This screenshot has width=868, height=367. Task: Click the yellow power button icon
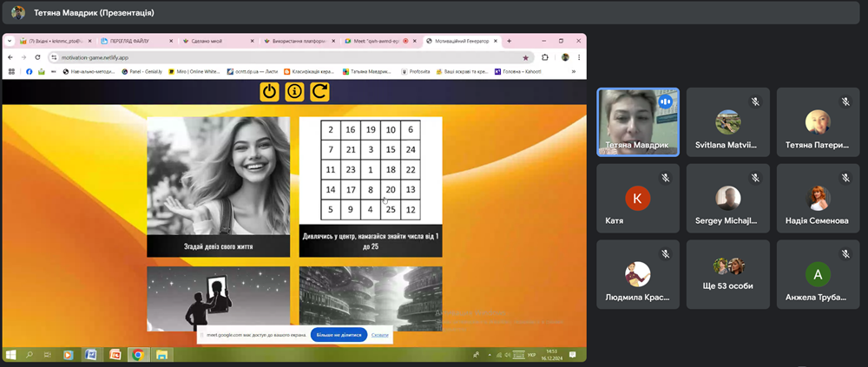pyautogui.click(x=269, y=91)
